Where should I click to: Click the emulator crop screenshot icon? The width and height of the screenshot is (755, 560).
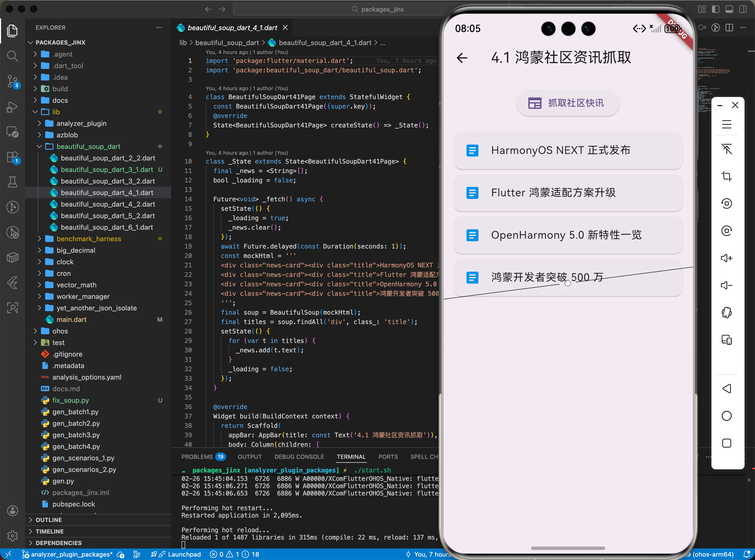tap(726, 176)
